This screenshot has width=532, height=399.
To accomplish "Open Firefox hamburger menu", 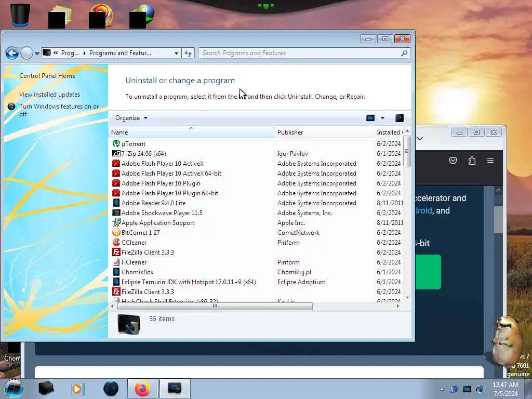I will pyautogui.click(x=490, y=161).
